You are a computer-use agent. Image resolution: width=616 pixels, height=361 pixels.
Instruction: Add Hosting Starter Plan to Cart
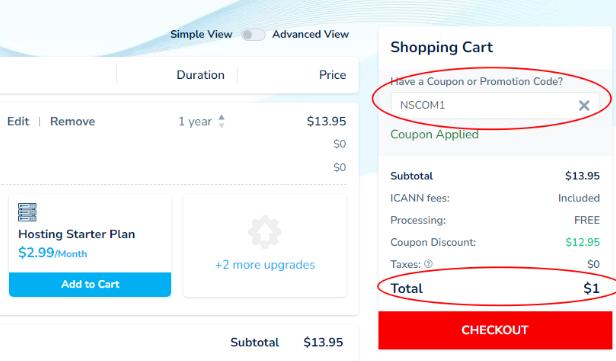coord(90,284)
